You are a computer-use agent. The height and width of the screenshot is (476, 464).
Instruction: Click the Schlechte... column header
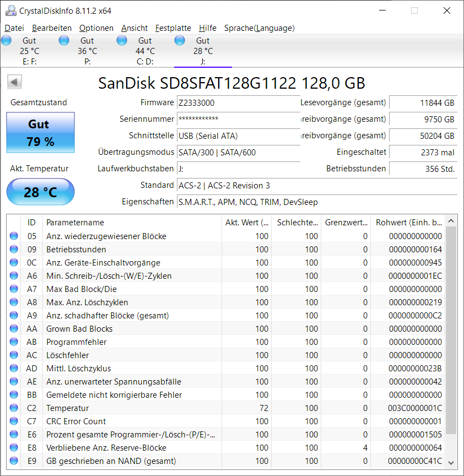(x=296, y=223)
